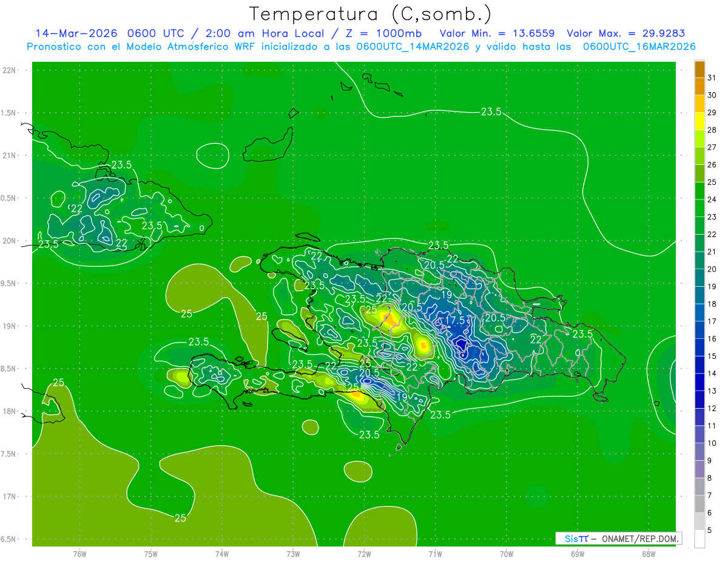Click longitude axis label "72W"
The height and width of the screenshot is (562, 728).
pos(364,554)
